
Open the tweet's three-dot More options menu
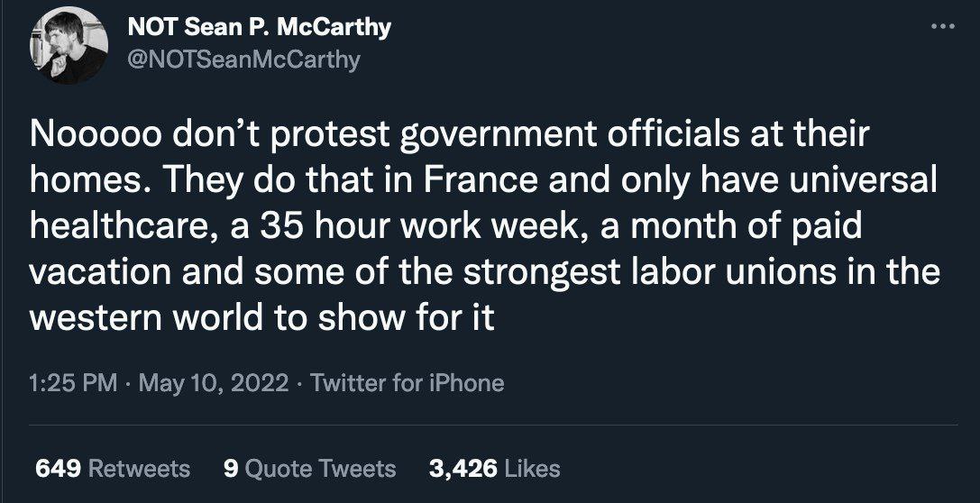[x=942, y=27]
